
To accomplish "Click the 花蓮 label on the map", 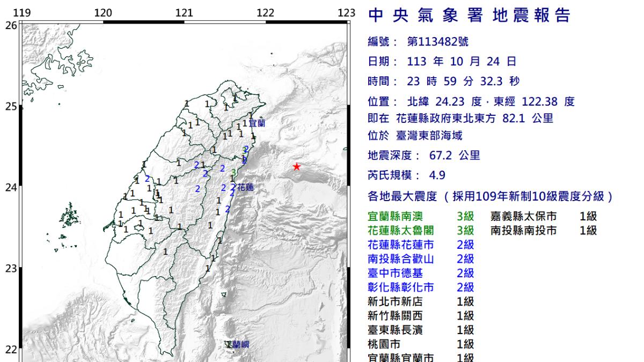I will point(245,187).
